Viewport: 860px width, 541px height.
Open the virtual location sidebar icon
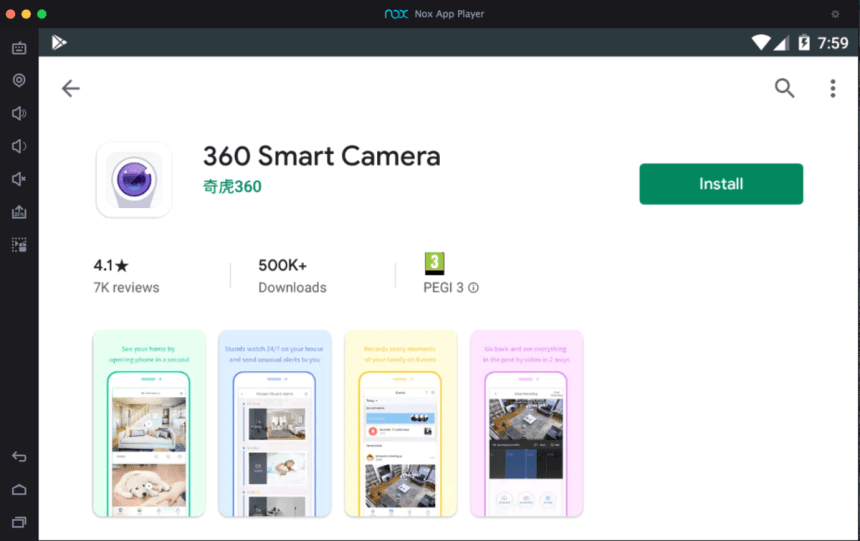pos(19,80)
